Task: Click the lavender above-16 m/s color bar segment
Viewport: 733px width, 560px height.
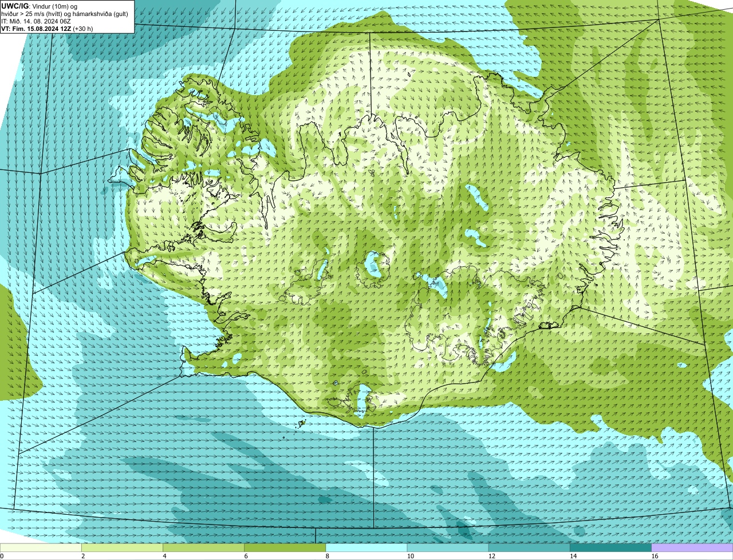Action: 692,547
